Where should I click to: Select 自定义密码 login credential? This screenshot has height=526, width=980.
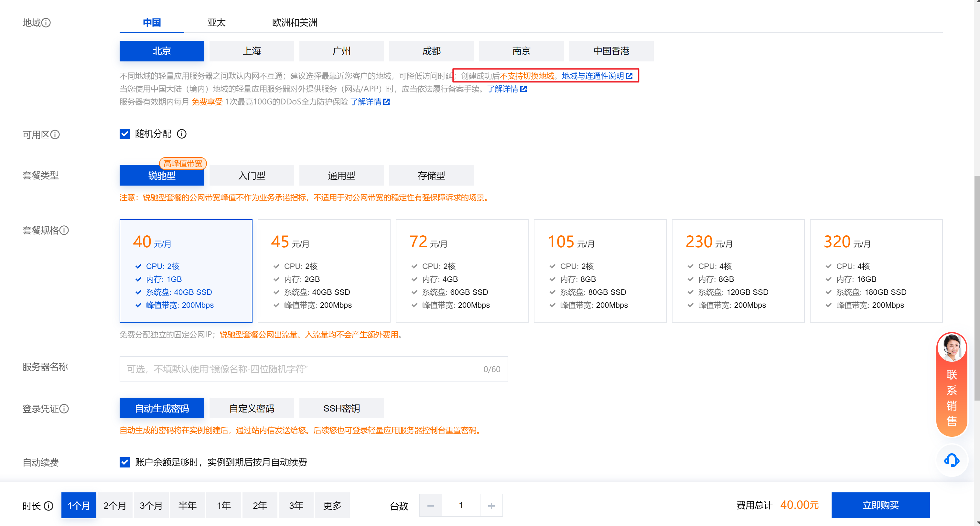(252, 408)
